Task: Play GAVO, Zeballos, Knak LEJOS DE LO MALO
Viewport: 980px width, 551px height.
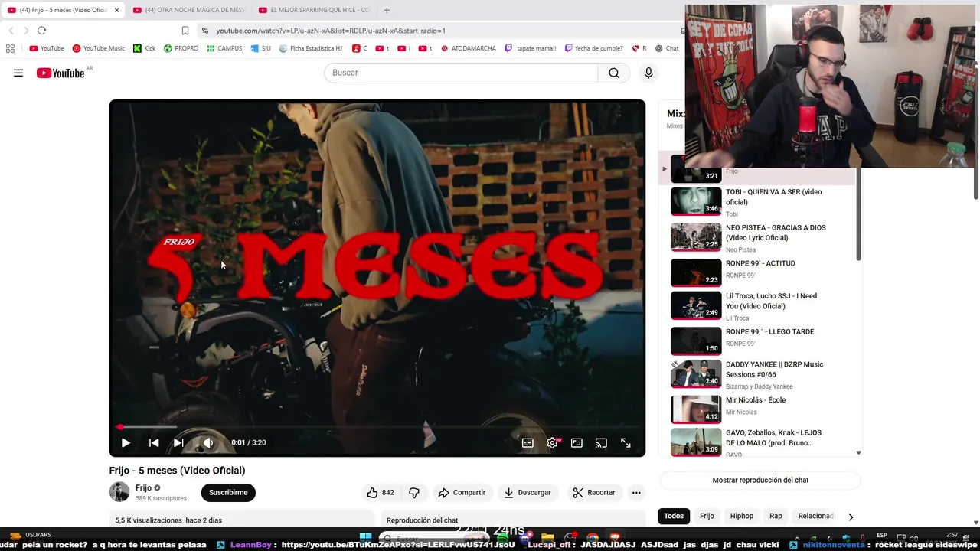Action: pyautogui.click(x=758, y=442)
